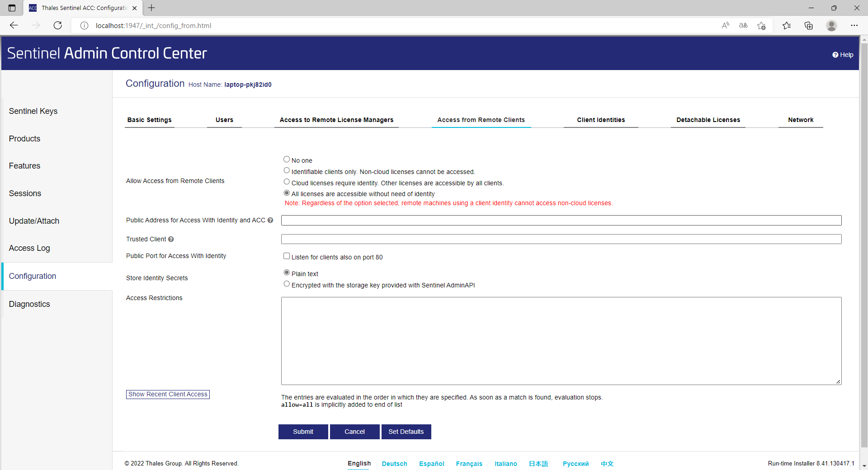Select 'Cloud licenses require identity' option
Image resolution: width=868 pixels, height=470 pixels.
(287, 182)
